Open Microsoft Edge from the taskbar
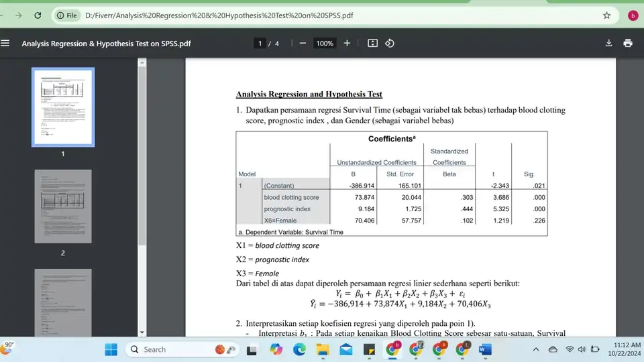 point(299,350)
